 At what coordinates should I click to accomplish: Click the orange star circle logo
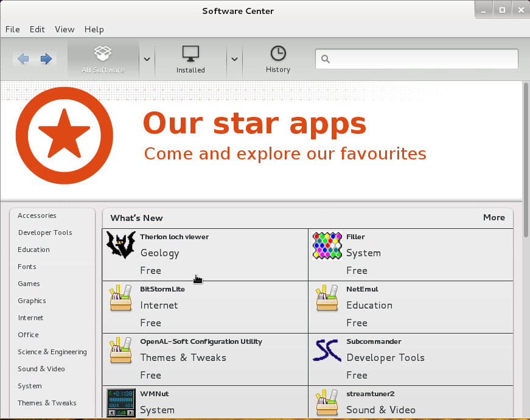[x=65, y=136]
